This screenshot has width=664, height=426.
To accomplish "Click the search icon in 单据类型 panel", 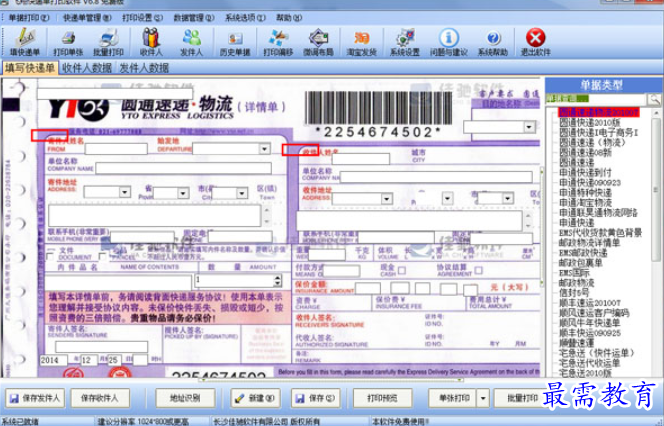I will [654, 99].
